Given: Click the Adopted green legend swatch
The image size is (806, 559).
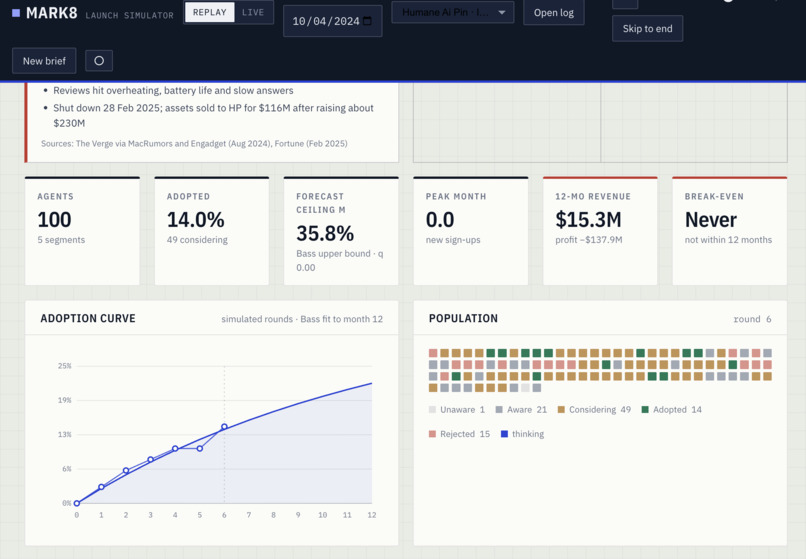Looking at the screenshot, I should coord(645,409).
